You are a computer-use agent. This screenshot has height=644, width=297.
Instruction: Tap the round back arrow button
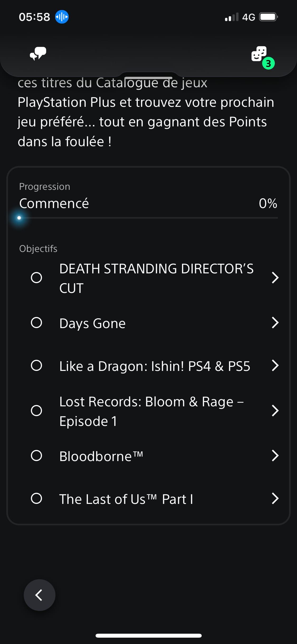[40, 595]
